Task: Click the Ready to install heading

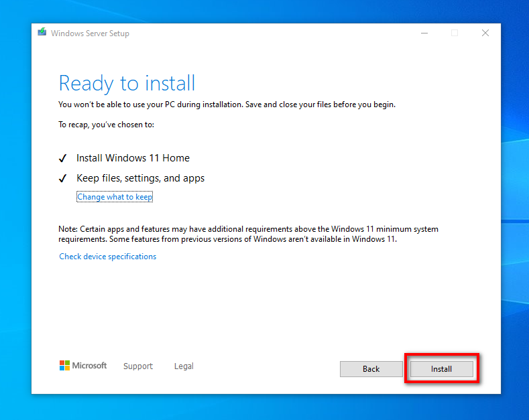Action: coord(127,84)
